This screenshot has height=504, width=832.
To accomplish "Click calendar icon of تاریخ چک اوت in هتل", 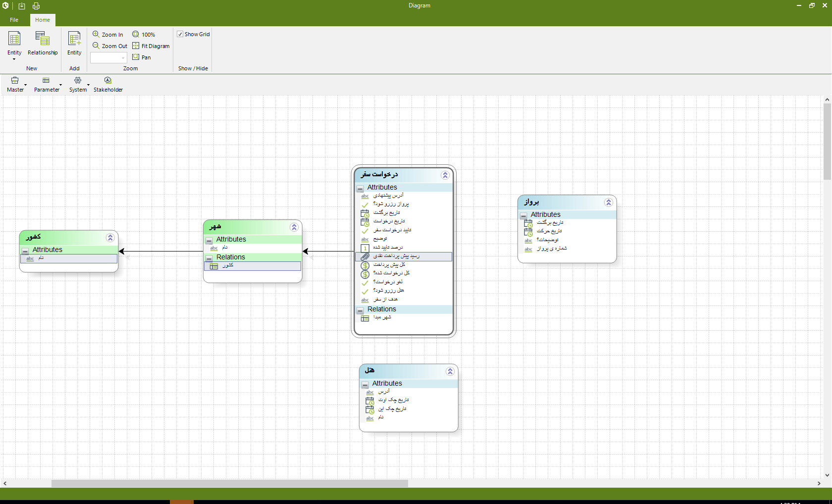I will (x=370, y=401).
